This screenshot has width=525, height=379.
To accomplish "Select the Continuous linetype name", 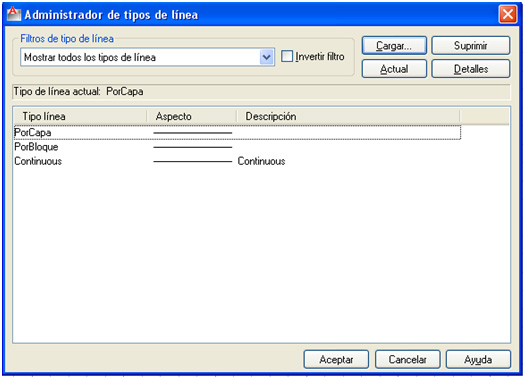I will 38,161.
